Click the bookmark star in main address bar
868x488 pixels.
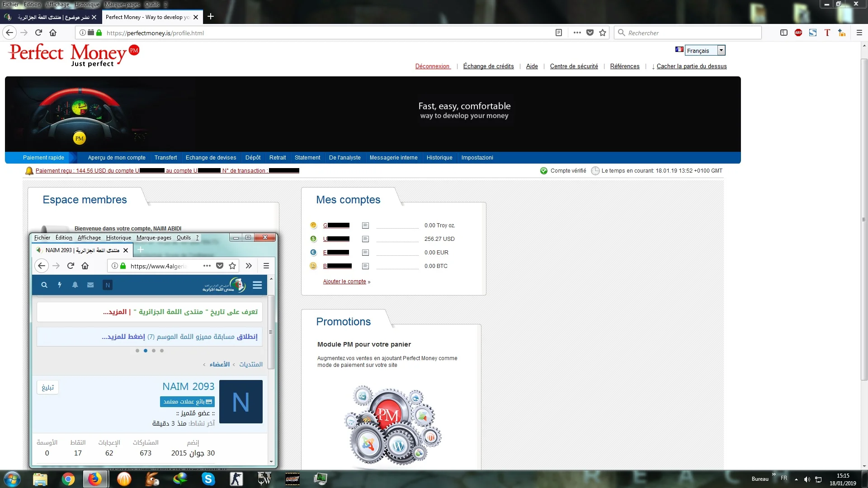[x=603, y=33]
